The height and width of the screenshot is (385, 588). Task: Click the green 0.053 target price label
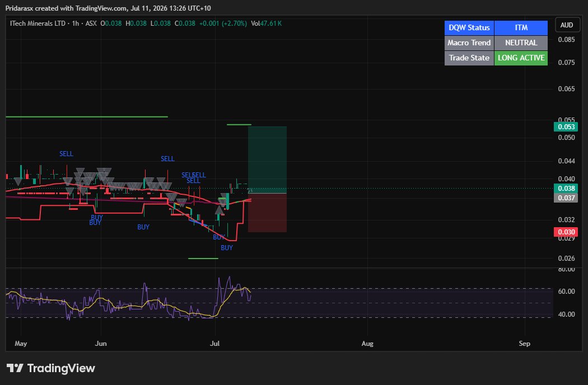(566, 126)
